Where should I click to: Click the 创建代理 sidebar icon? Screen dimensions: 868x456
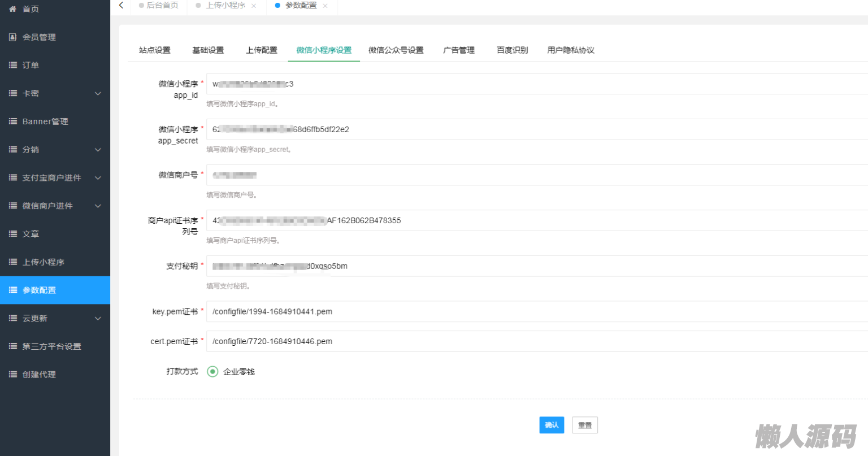12,375
